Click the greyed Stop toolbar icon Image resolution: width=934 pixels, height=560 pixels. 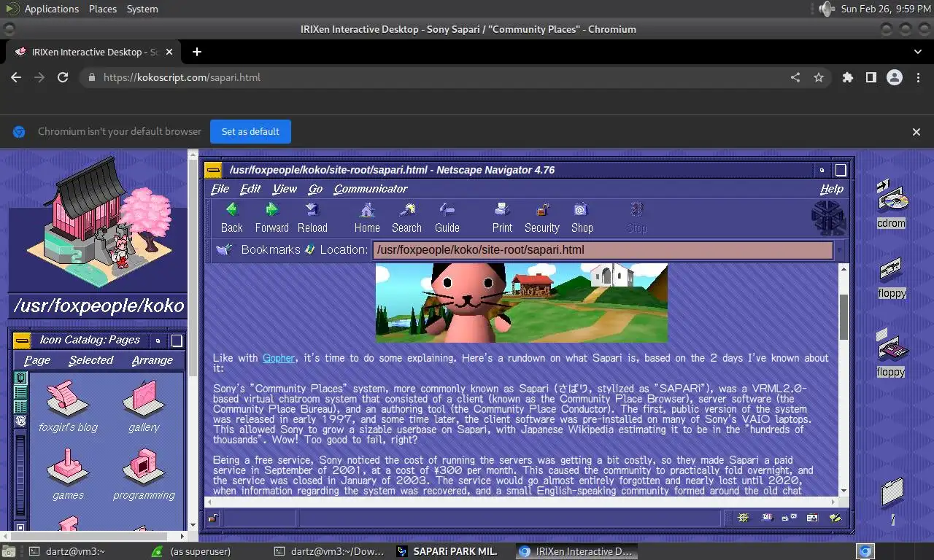(x=636, y=211)
